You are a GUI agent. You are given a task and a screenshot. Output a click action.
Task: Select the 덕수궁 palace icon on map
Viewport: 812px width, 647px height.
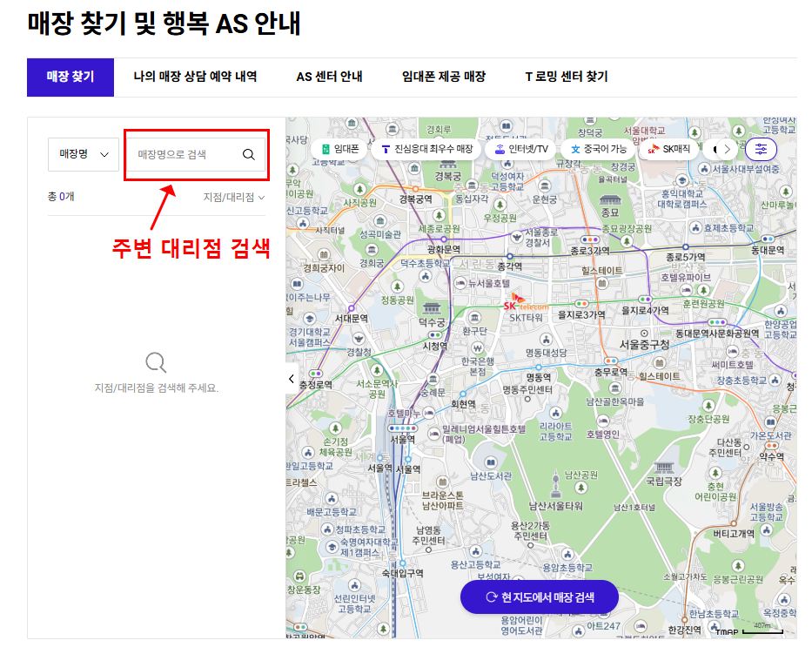click(432, 309)
